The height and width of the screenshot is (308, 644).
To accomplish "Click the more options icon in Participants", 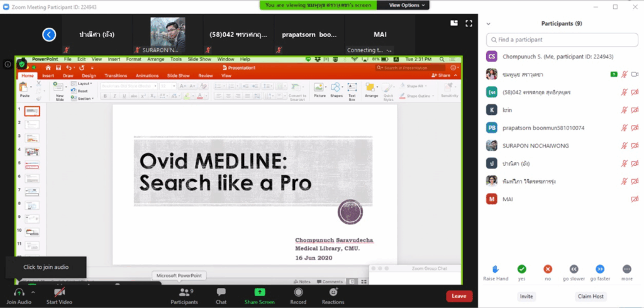I will 626,269.
